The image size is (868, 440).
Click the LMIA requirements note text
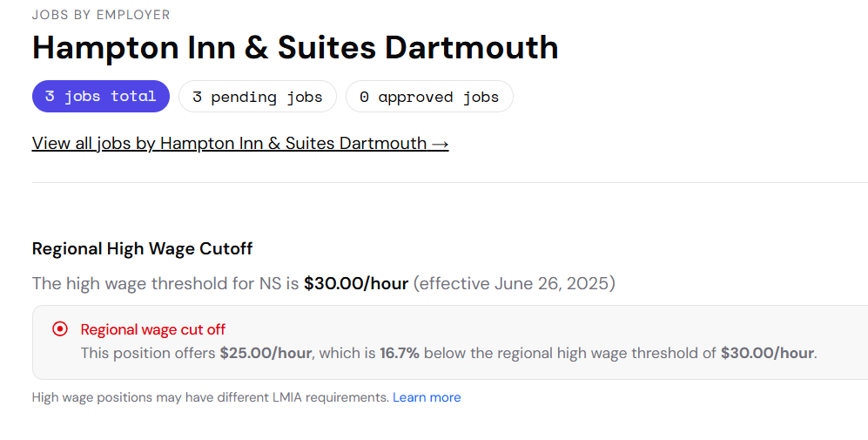(210, 397)
